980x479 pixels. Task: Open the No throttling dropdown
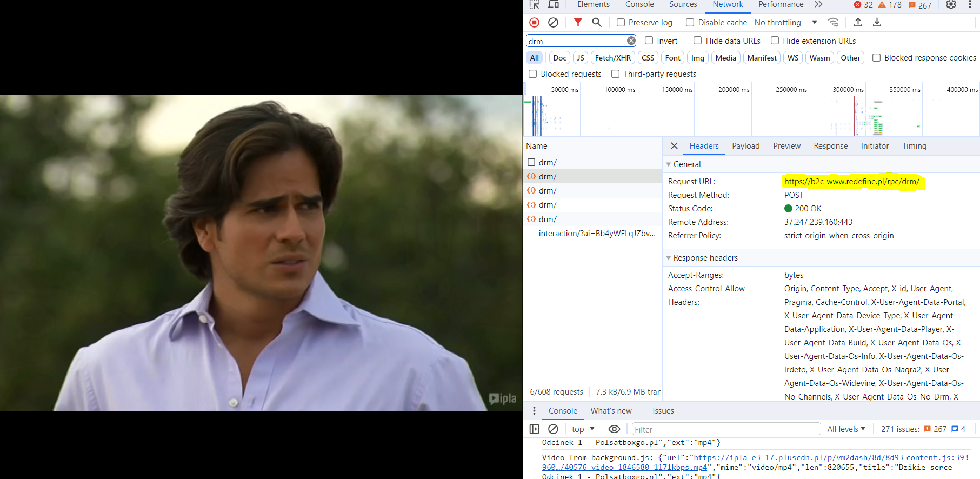pos(785,23)
